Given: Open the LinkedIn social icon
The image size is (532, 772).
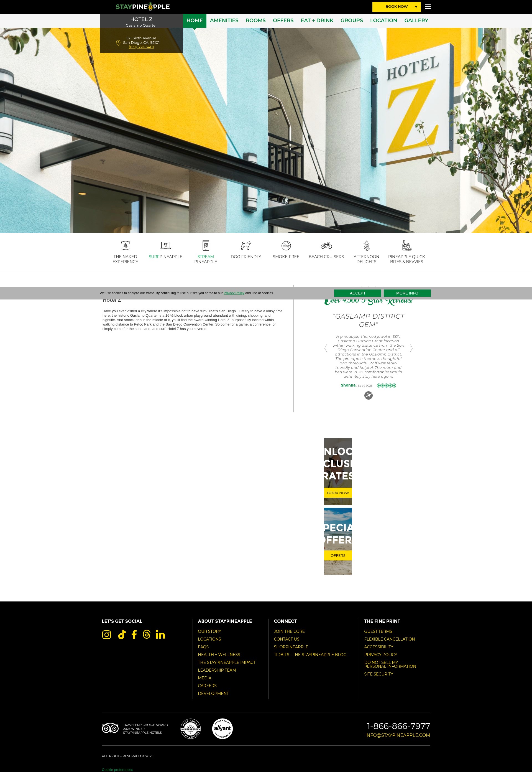Looking at the screenshot, I should pos(160,634).
